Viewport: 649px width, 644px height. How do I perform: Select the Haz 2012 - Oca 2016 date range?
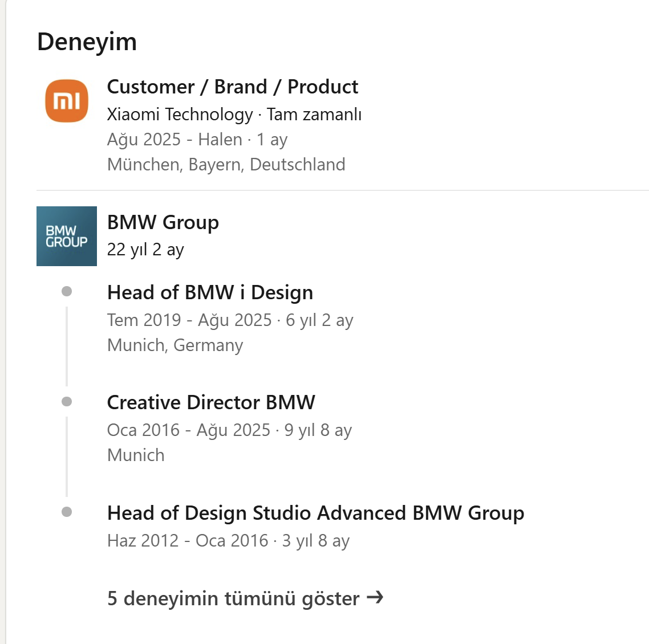(187, 540)
